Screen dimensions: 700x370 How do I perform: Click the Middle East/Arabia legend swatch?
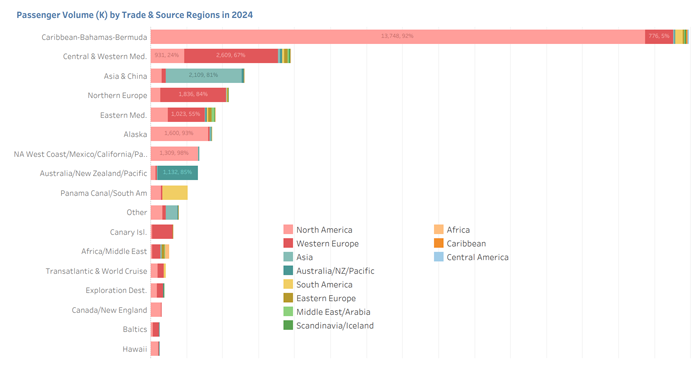pos(288,312)
